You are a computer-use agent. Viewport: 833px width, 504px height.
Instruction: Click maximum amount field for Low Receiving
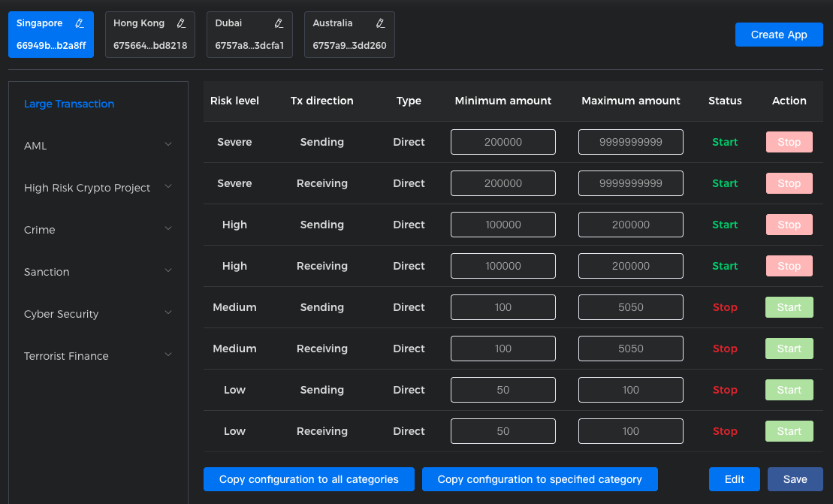631,431
